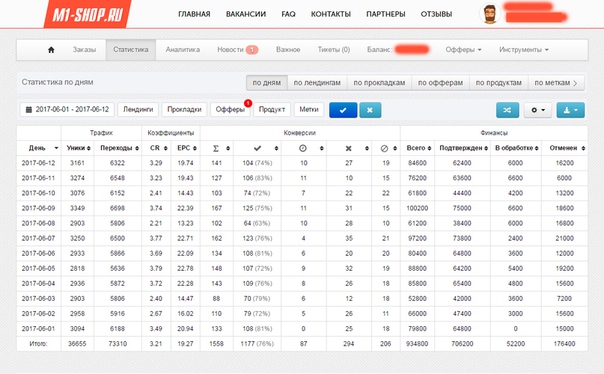Expand the Инструменты menu dropdown
The width and height of the screenshot is (604, 374).
(x=524, y=50)
